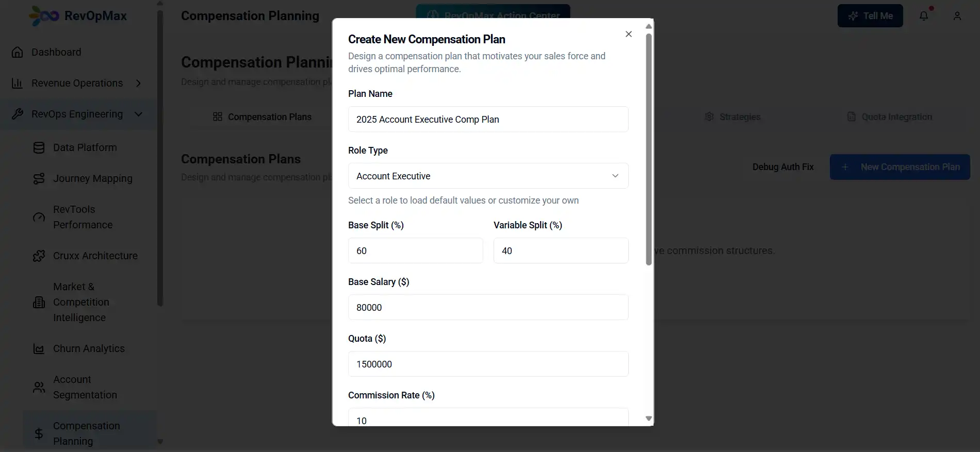Image resolution: width=980 pixels, height=452 pixels.
Task: Click the RevTools Performance gauge icon
Action: click(x=39, y=217)
